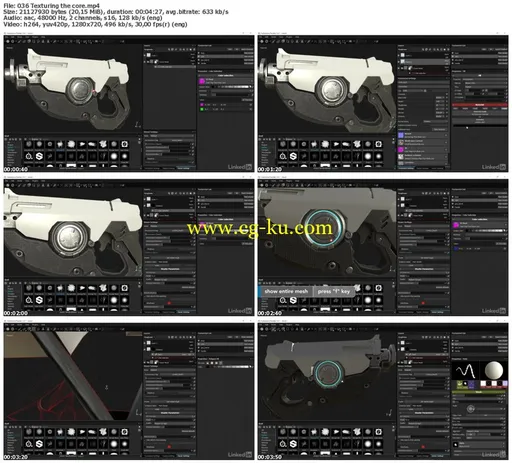Pick the arrow-shaped brush in 00:00:40 frame shelf
Viewport: 512px width, 463px height.
point(82,144)
